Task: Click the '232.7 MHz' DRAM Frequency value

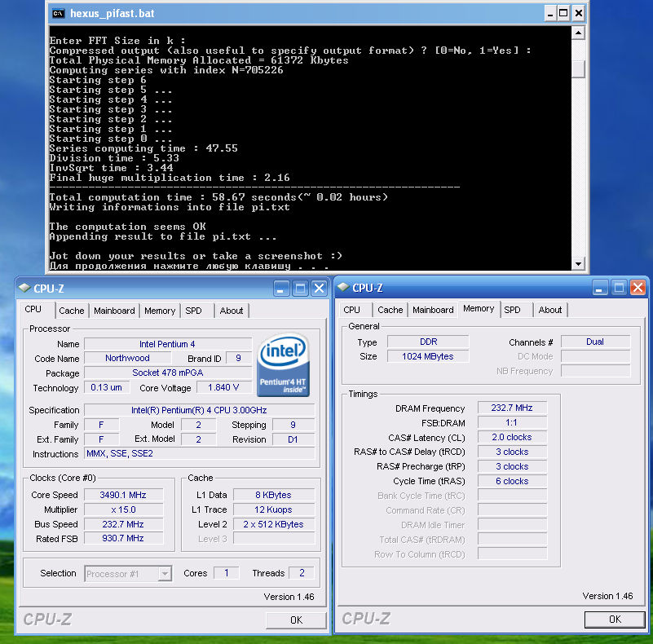Action: (x=512, y=408)
